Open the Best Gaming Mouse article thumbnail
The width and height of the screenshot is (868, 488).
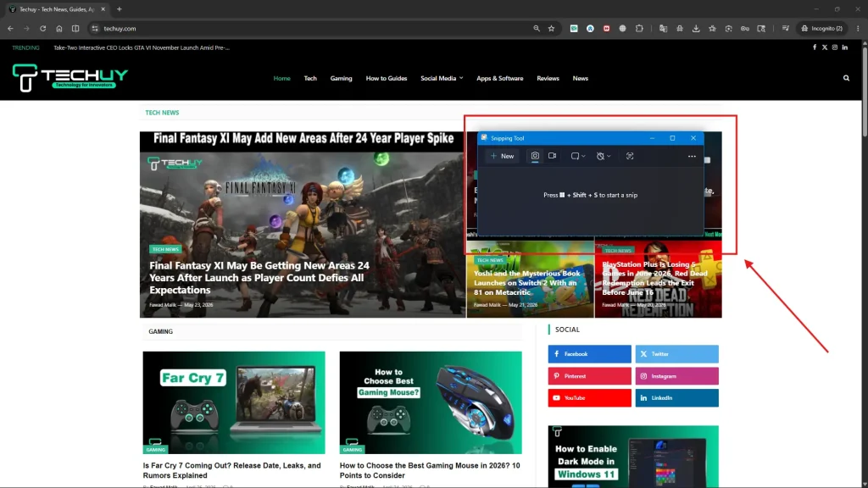pyautogui.click(x=431, y=402)
